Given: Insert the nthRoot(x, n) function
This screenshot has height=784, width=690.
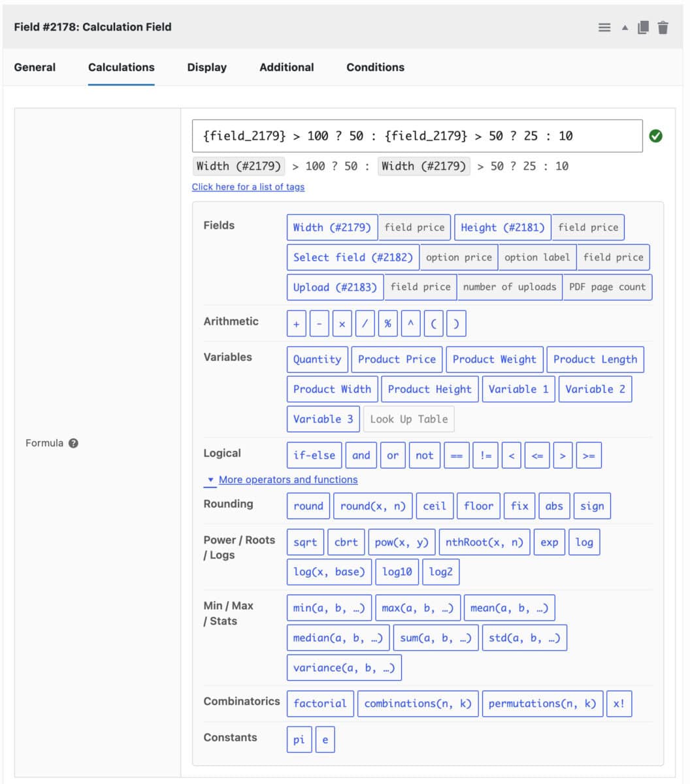Looking at the screenshot, I should pos(484,542).
